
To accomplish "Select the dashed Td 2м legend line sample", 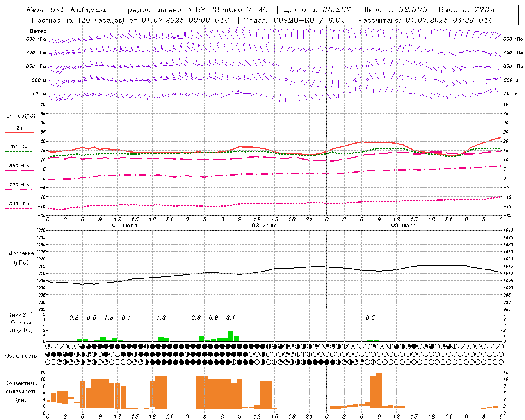I will point(18,152).
